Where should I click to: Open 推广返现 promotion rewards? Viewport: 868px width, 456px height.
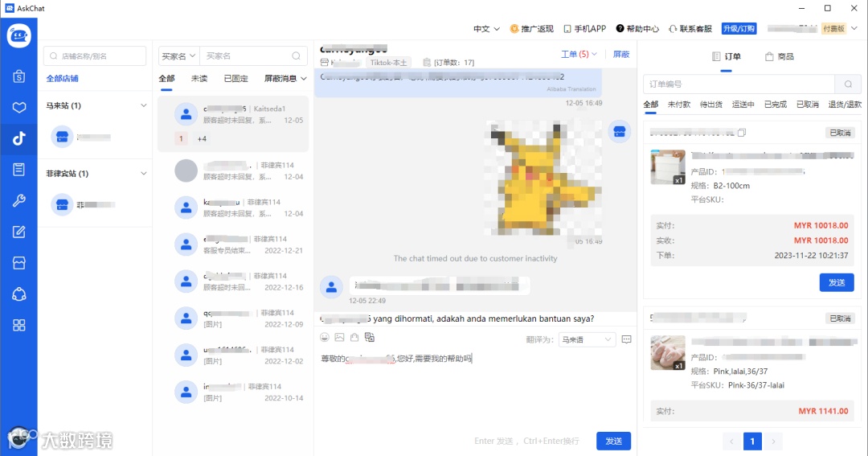(x=531, y=29)
